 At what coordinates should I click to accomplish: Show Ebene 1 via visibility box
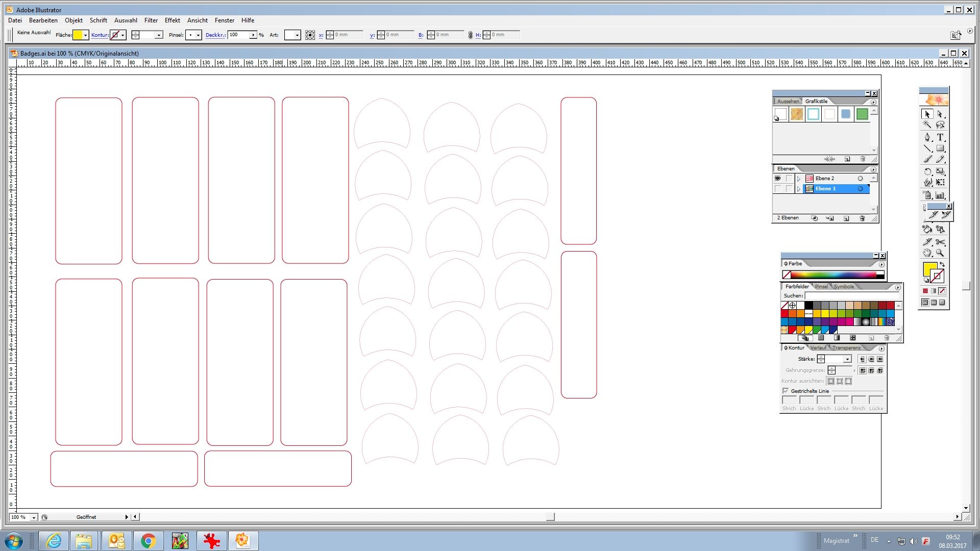777,189
